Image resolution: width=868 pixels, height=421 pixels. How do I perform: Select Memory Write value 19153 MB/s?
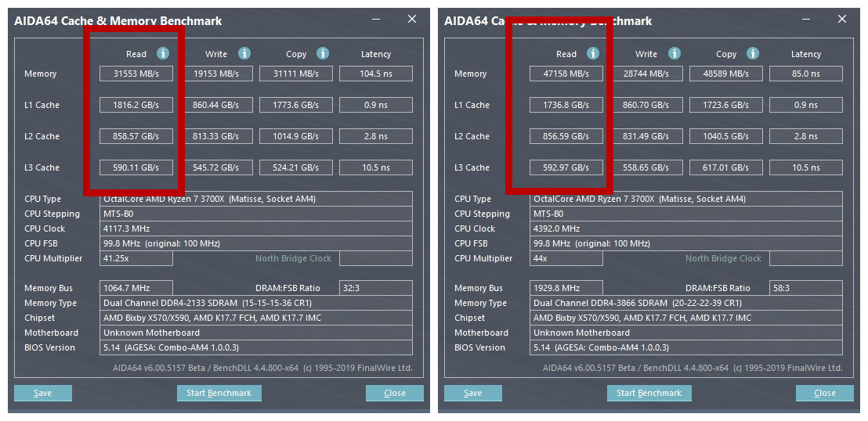point(216,74)
